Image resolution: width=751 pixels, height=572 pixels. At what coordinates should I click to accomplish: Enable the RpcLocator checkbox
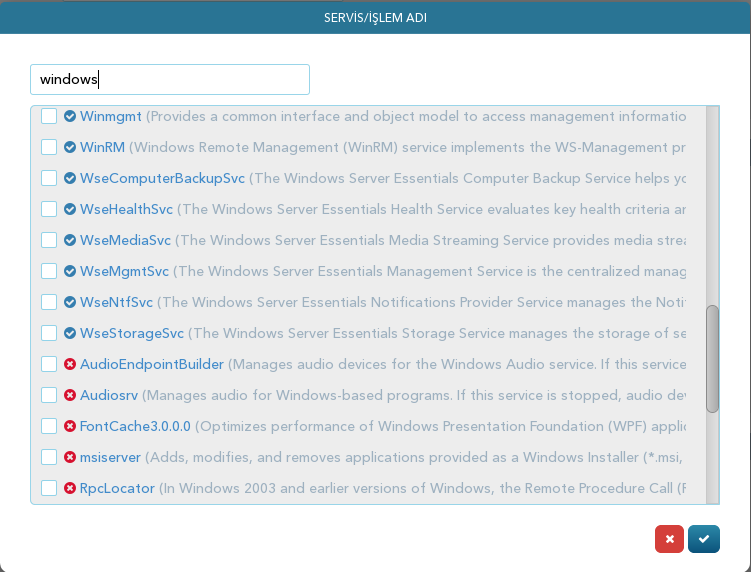[49, 488]
